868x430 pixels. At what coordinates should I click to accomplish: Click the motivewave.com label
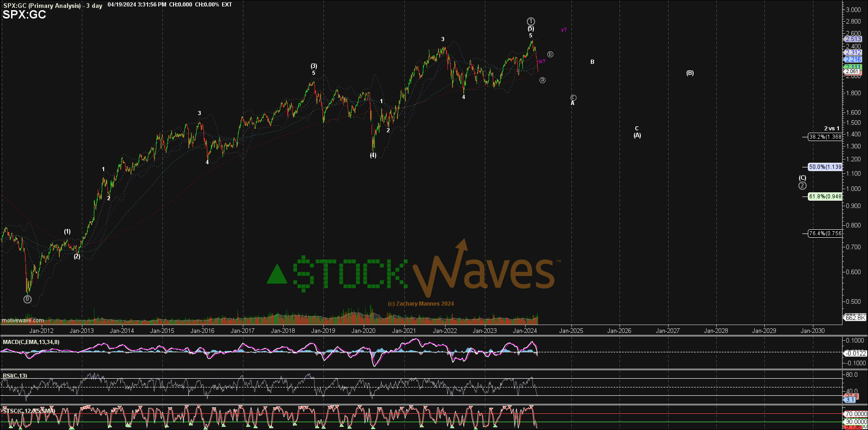pyautogui.click(x=23, y=320)
